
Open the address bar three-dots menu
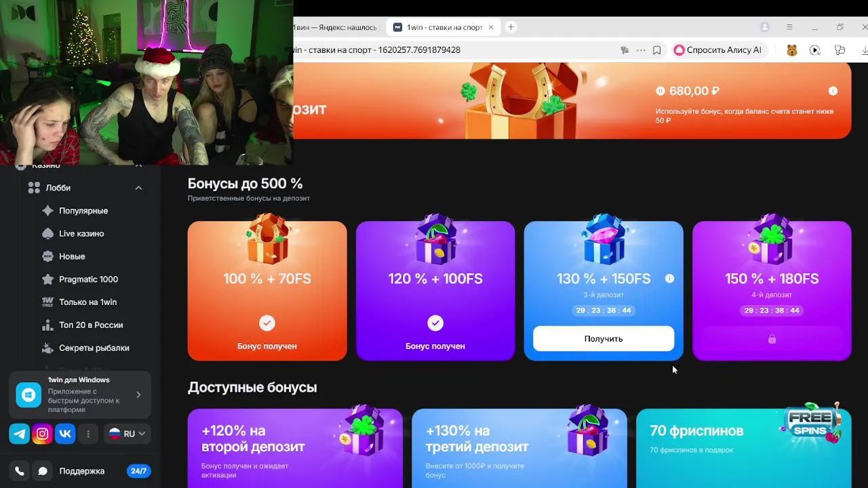tap(641, 50)
